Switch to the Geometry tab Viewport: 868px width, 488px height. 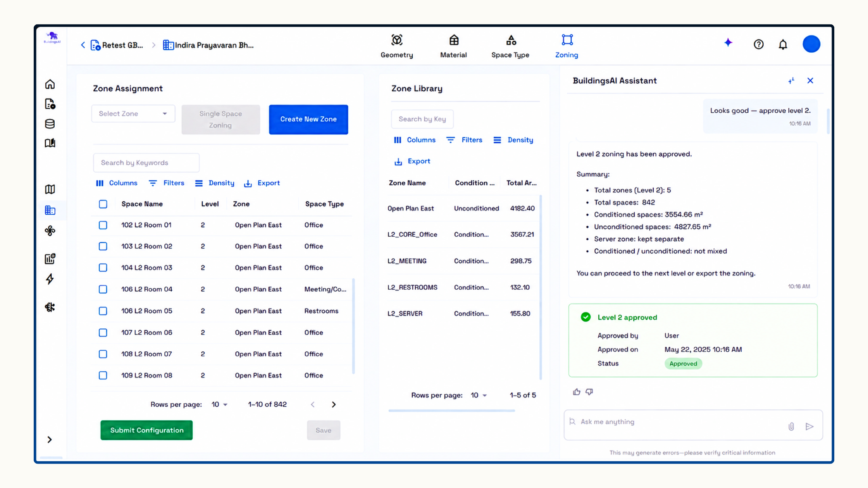pyautogui.click(x=397, y=46)
